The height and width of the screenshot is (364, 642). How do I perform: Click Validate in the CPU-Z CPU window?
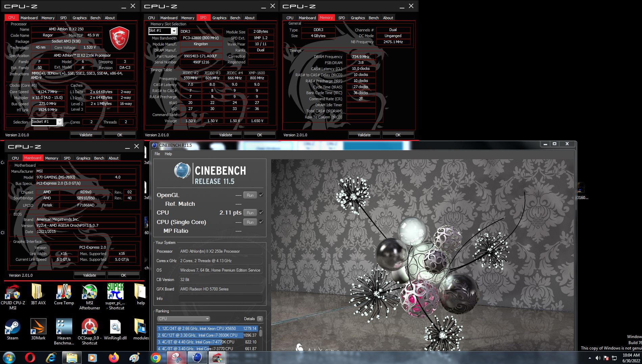pyautogui.click(x=86, y=135)
